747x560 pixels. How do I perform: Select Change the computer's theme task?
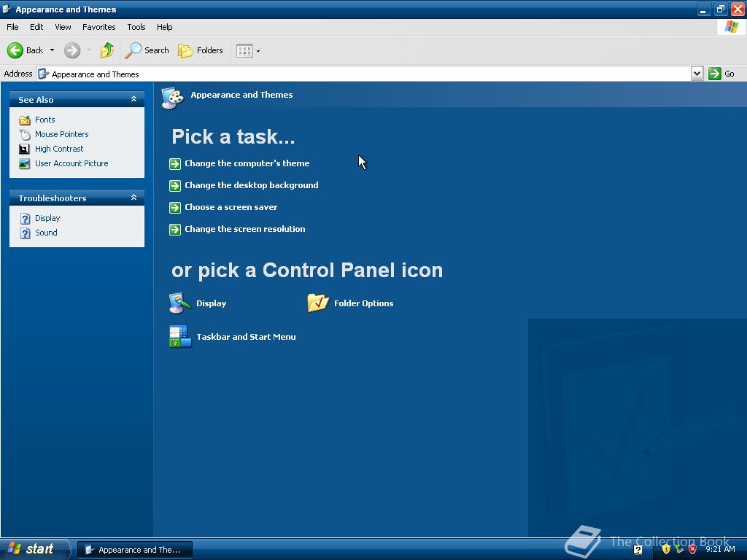tap(247, 163)
